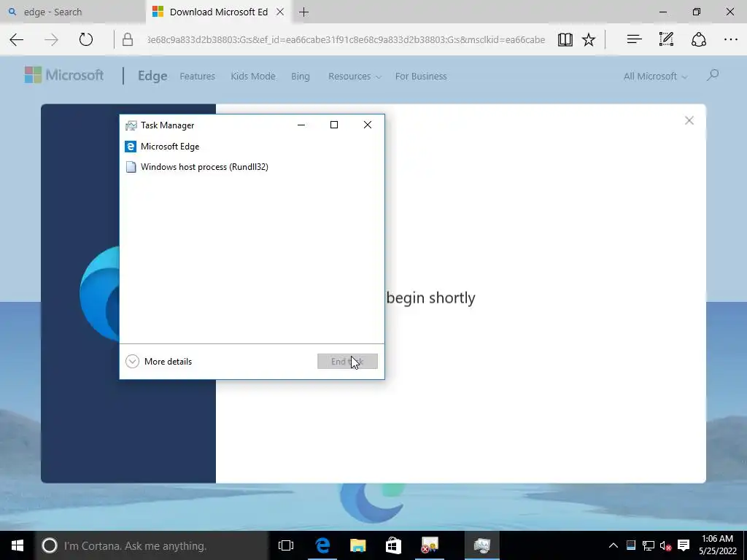The width and height of the screenshot is (747, 560).
Task: Click the Microsoft logo on webpage
Action: (x=64, y=75)
